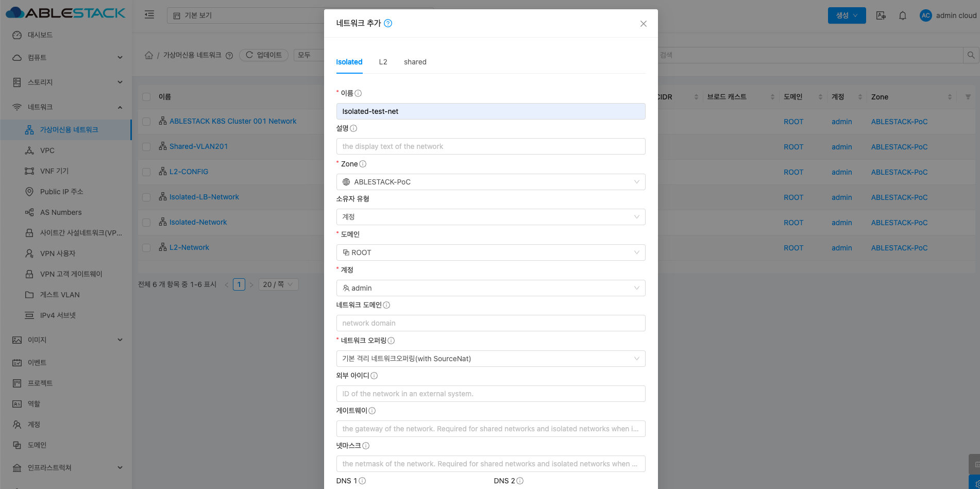This screenshot has height=489, width=980.
Task: Click the home breadcrumb icon
Action: coord(149,55)
